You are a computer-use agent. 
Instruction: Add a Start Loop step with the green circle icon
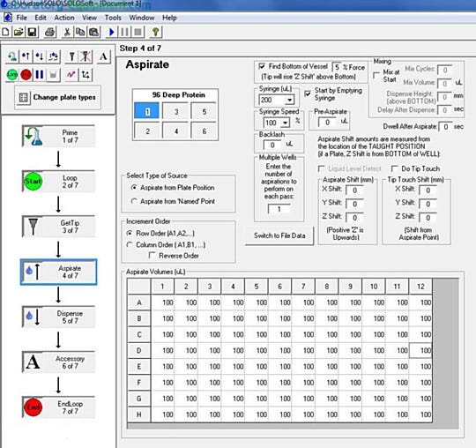(x=12, y=74)
